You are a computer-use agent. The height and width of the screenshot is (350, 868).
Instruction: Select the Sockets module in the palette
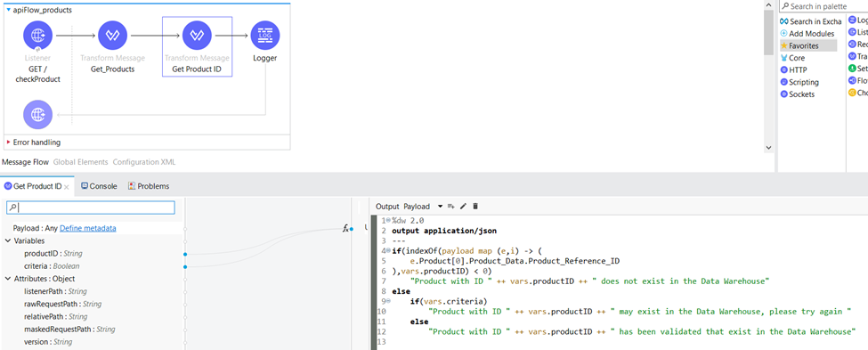click(797, 94)
